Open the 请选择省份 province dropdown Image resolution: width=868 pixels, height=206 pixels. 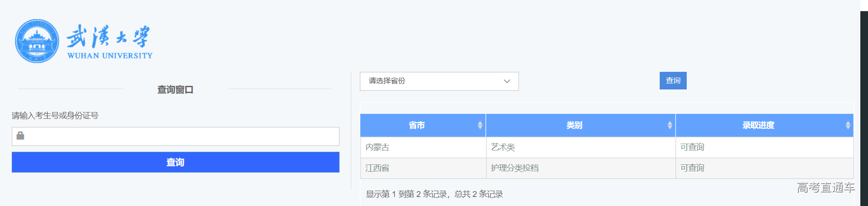coord(439,81)
